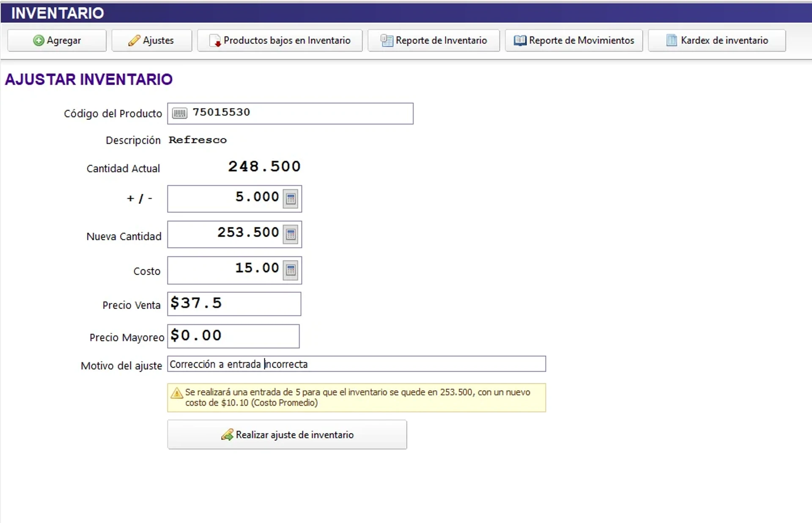Image resolution: width=812 pixels, height=523 pixels.
Task: Click the Kardex de inventario document icon
Action: 671,41
